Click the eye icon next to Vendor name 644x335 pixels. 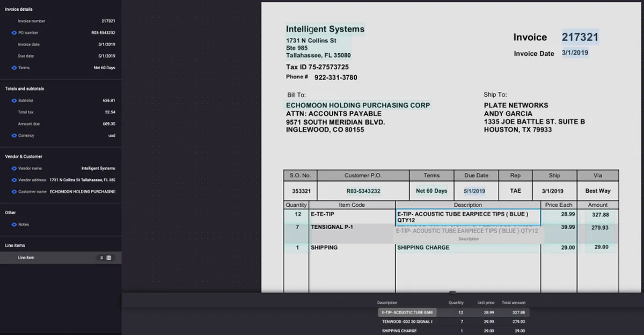(x=14, y=168)
